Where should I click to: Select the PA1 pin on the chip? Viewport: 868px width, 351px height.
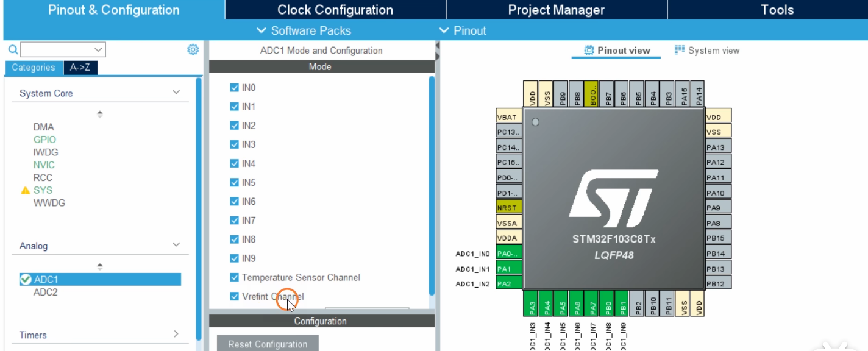point(509,268)
